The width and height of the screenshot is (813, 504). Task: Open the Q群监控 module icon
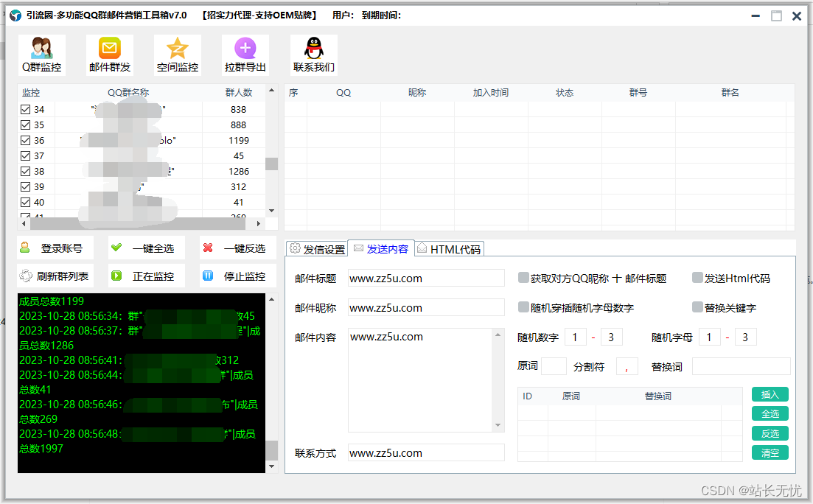point(41,55)
